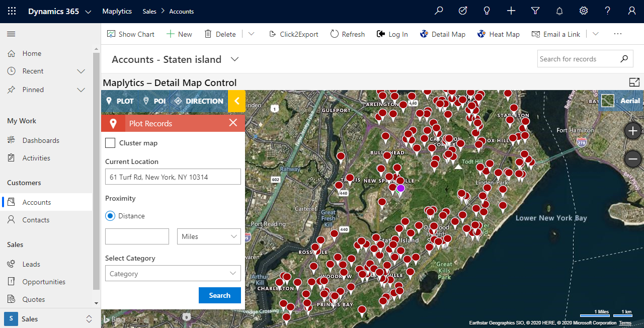Switch map style via Aerial button
The image size is (644, 328).
click(x=621, y=101)
